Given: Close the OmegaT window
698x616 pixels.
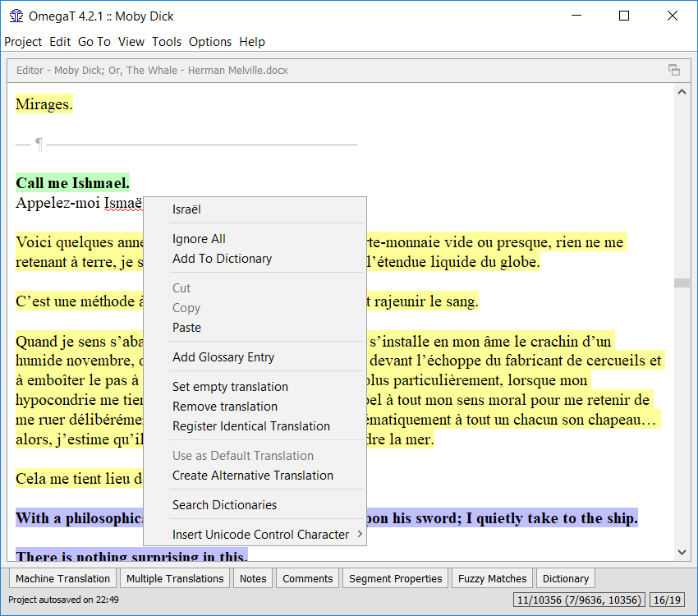Looking at the screenshot, I should click(673, 16).
